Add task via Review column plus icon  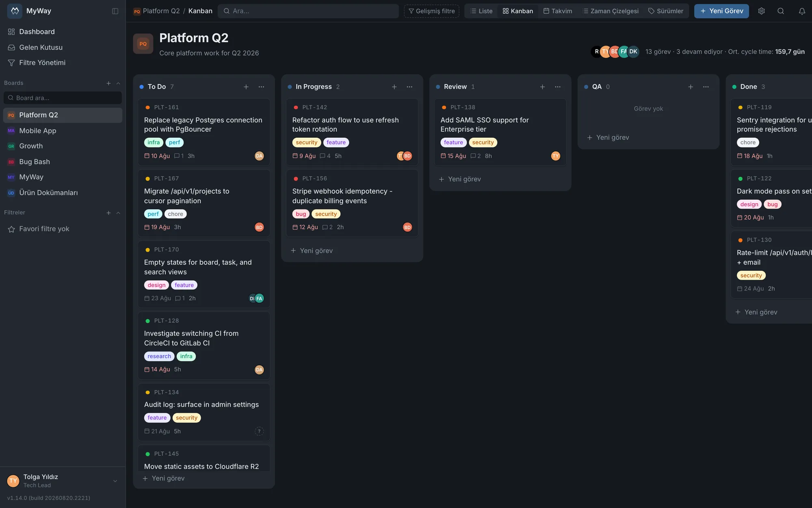[542, 87]
